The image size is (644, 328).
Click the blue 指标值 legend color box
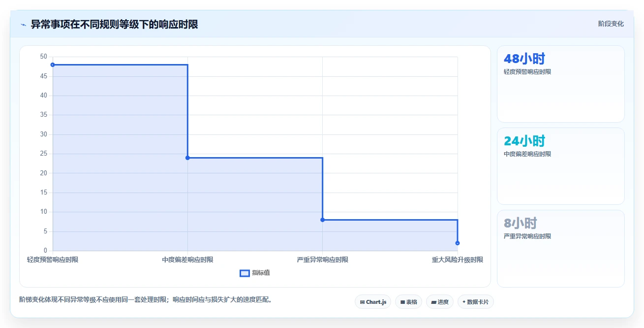point(245,273)
